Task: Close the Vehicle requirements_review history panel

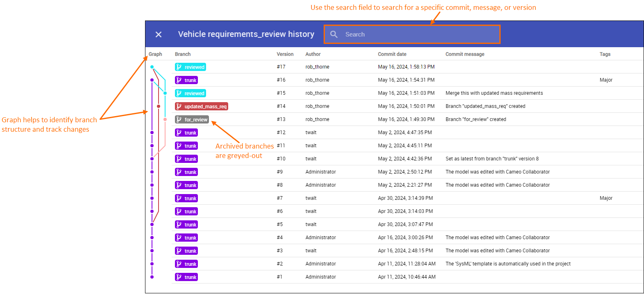Action: click(159, 34)
